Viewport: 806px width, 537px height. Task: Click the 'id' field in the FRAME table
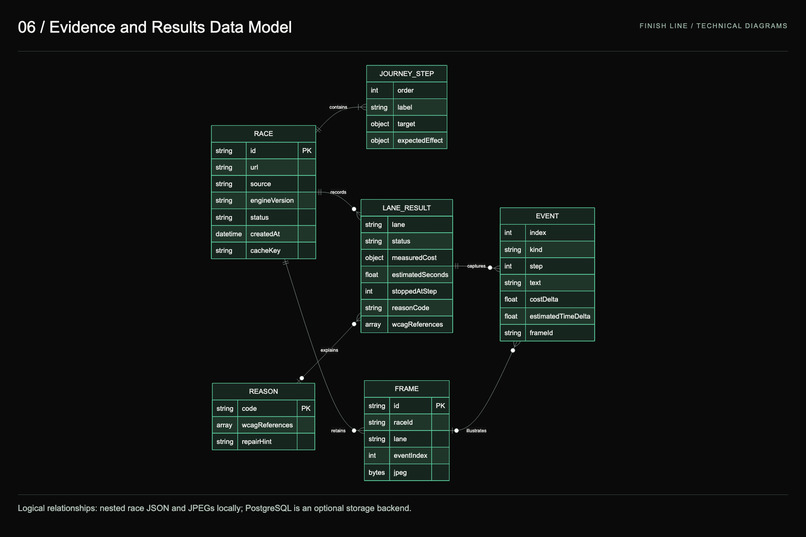pos(411,405)
